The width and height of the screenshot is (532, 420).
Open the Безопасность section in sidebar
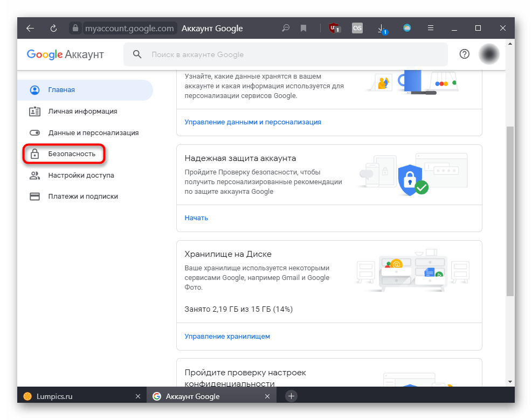(x=71, y=154)
